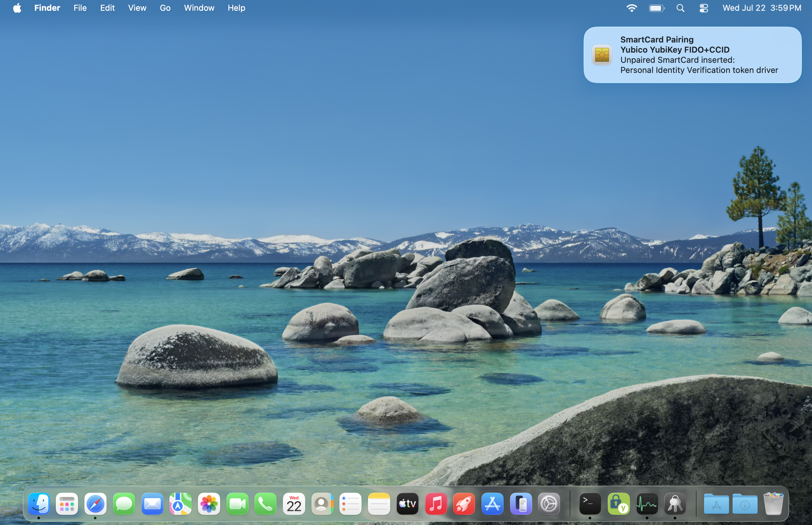
Task: Open the Apple menu
Action: click(17, 8)
